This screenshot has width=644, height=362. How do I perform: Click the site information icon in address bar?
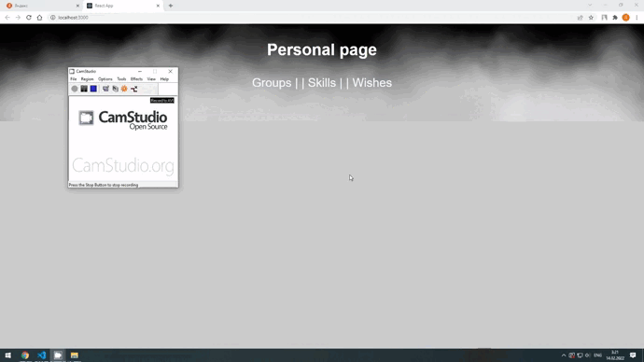(x=52, y=18)
